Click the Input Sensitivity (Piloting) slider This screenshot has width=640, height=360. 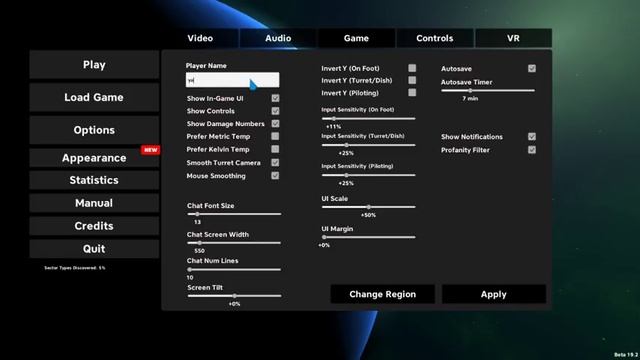point(369,176)
